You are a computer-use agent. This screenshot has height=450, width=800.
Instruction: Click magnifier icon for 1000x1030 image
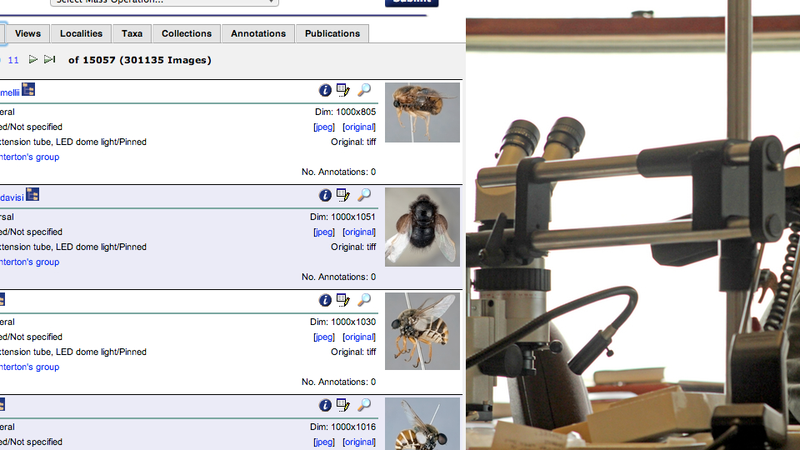point(364,300)
